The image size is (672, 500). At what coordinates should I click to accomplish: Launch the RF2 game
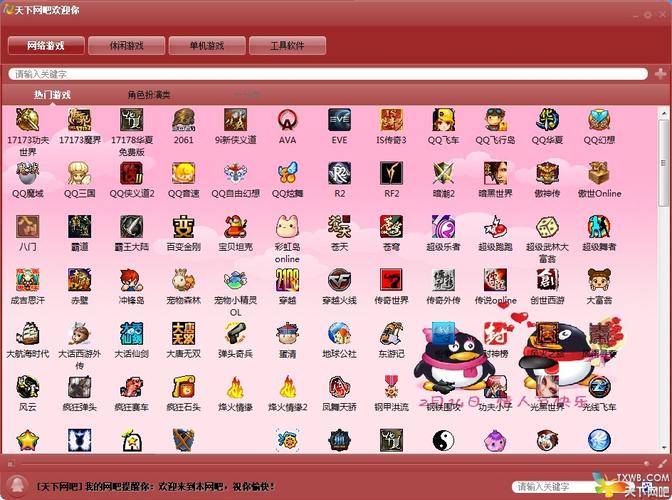(x=391, y=173)
